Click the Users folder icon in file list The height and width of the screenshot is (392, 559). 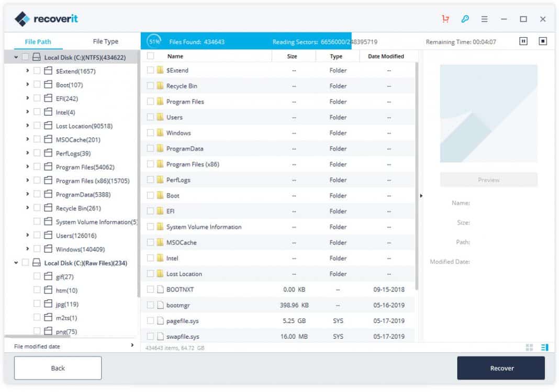(x=160, y=117)
